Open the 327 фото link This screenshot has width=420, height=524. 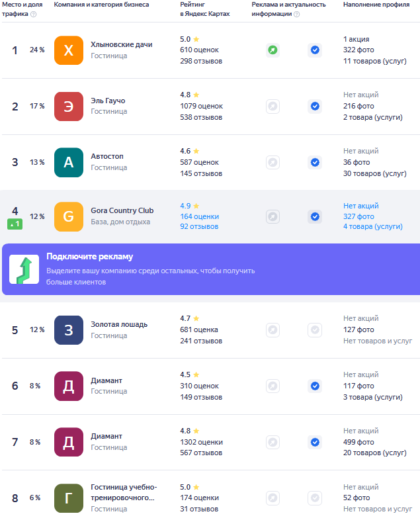click(358, 216)
